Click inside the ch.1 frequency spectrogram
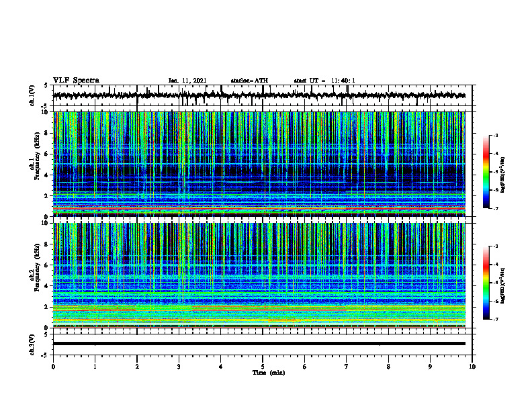 click(259, 164)
